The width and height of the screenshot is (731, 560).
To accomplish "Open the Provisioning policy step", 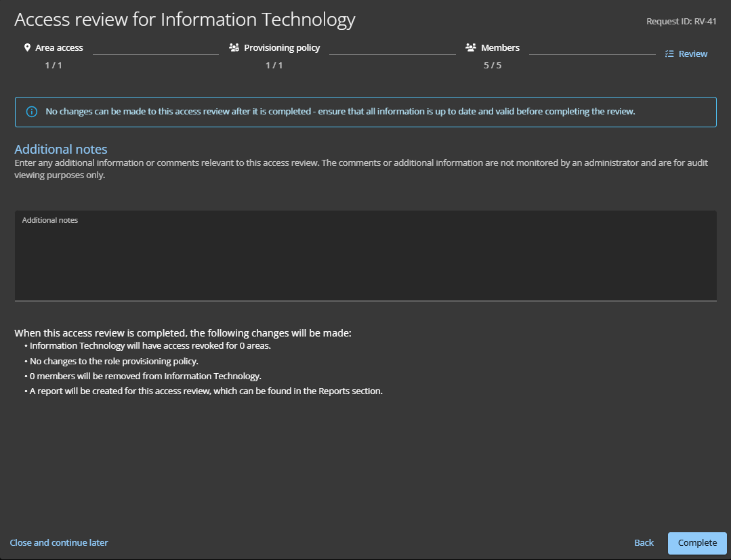I will click(282, 48).
